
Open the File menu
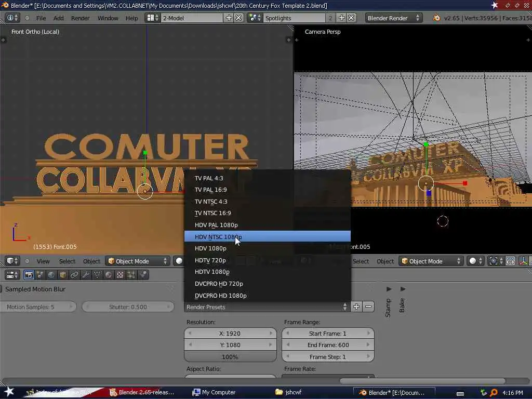tap(41, 18)
